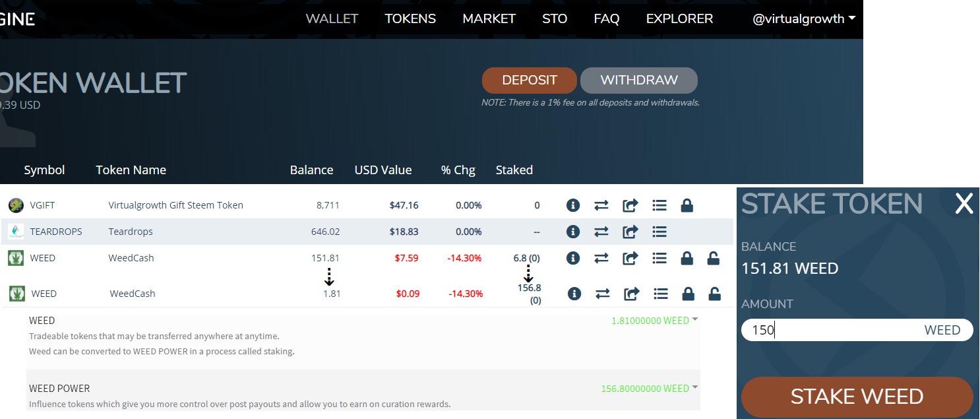Click the WITHDRAW button
Viewport: 980px width, 419px height.
tap(639, 80)
